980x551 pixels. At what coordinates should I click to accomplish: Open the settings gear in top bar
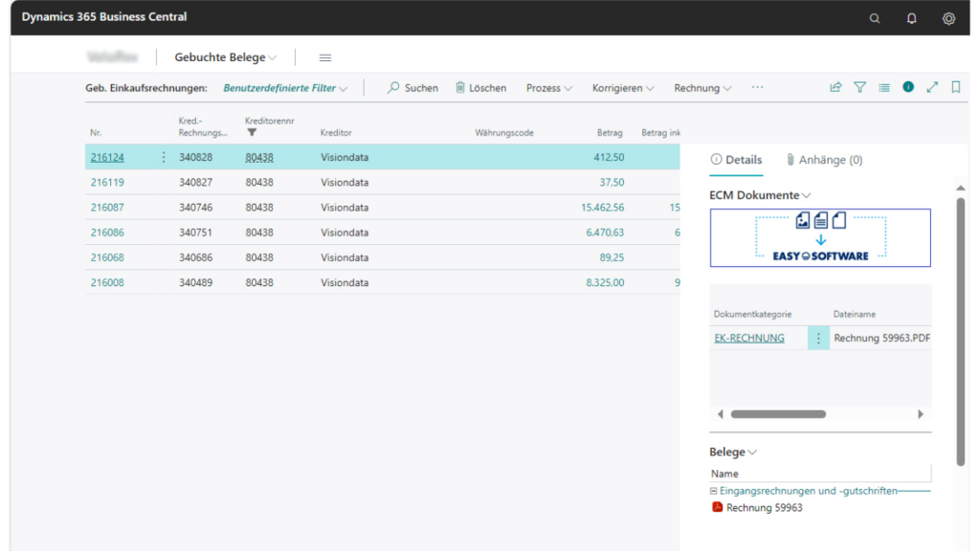pyautogui.click(x=948, y=18)
